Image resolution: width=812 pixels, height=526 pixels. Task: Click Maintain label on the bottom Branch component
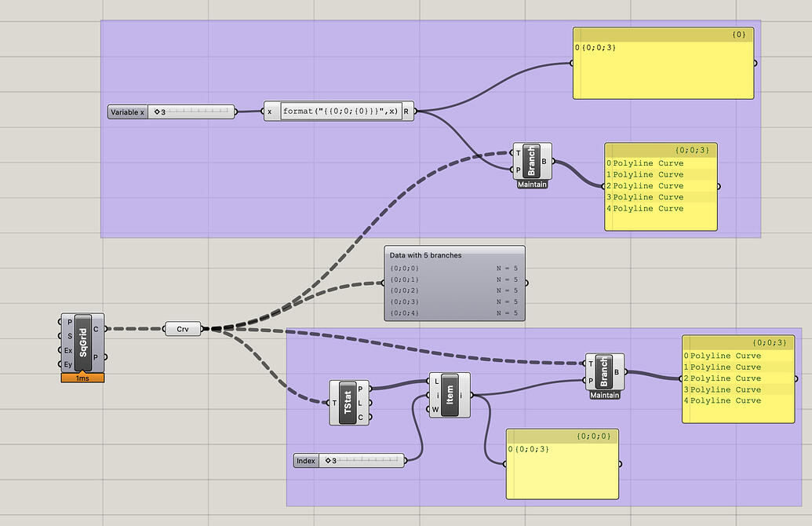coord(603,395)
